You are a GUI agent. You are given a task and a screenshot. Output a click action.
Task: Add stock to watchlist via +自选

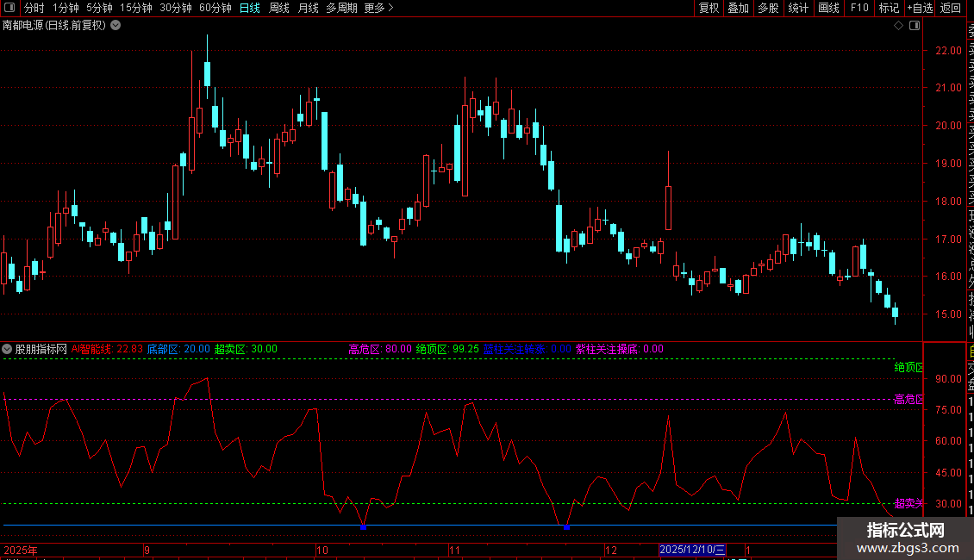(920, 8)
